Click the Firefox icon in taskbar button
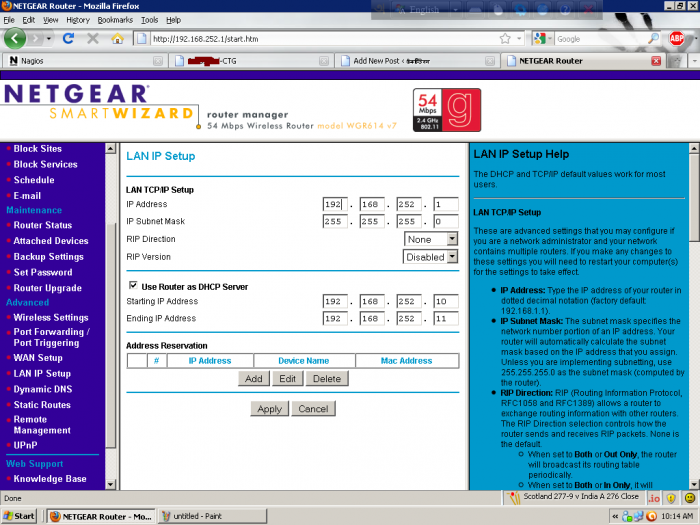Viewport: 700px width, 525px height. coord(55,517)
